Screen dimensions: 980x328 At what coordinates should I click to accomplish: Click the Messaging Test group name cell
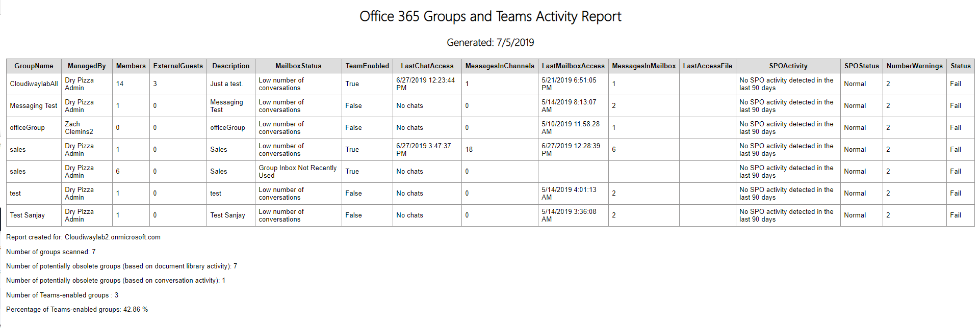point(34,106)
